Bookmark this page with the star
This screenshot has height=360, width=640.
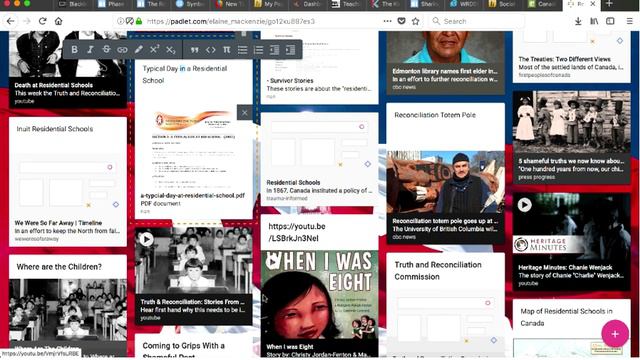(416, 21)
